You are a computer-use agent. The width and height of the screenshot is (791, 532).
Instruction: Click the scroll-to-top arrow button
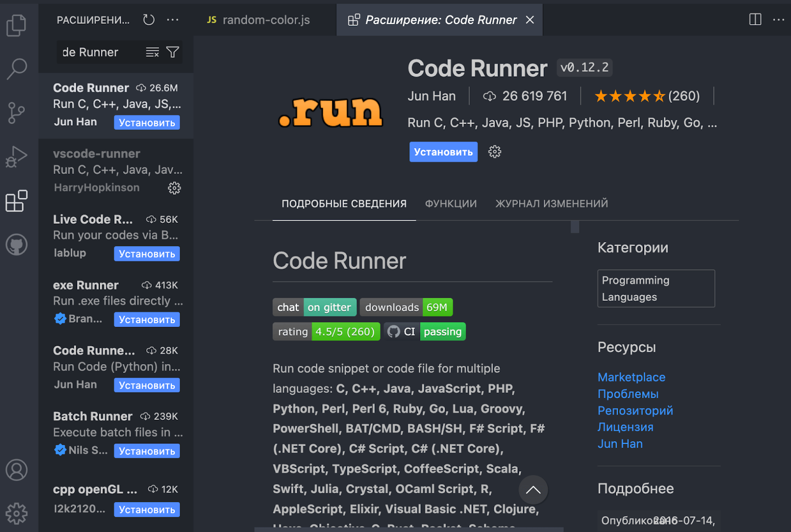(x=533, y=490)
